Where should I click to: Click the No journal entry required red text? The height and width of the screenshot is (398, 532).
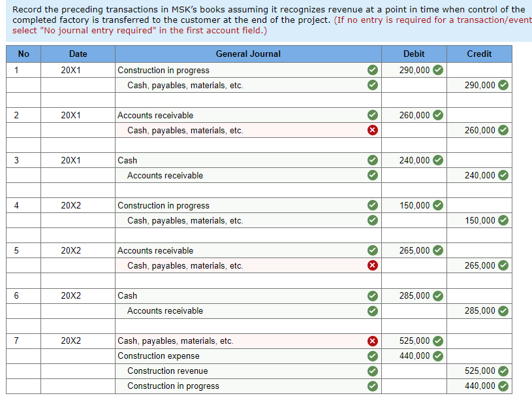coord(94,30)
